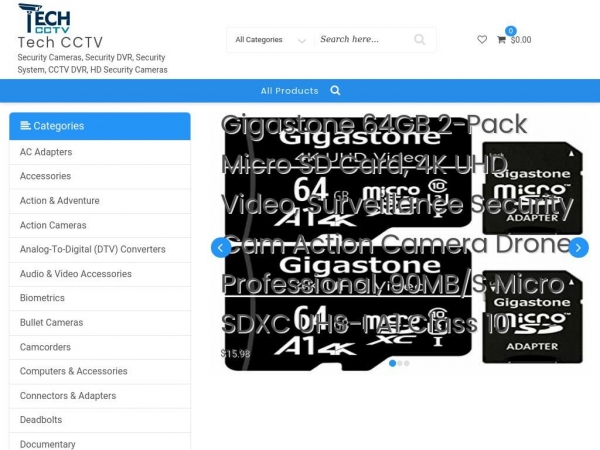Viewport: 600px width, 450px height.
Task: Click the cart count badge showing 0
Action: click(510, 31)
